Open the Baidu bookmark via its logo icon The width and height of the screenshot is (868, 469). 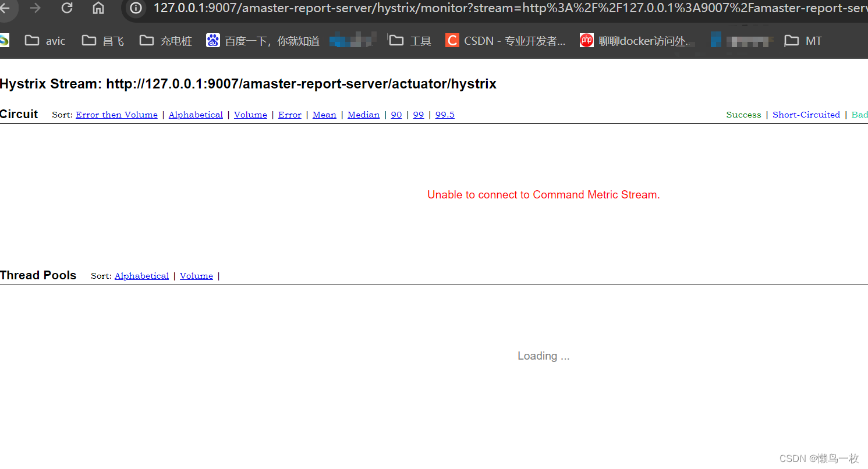tap(213, 40)
